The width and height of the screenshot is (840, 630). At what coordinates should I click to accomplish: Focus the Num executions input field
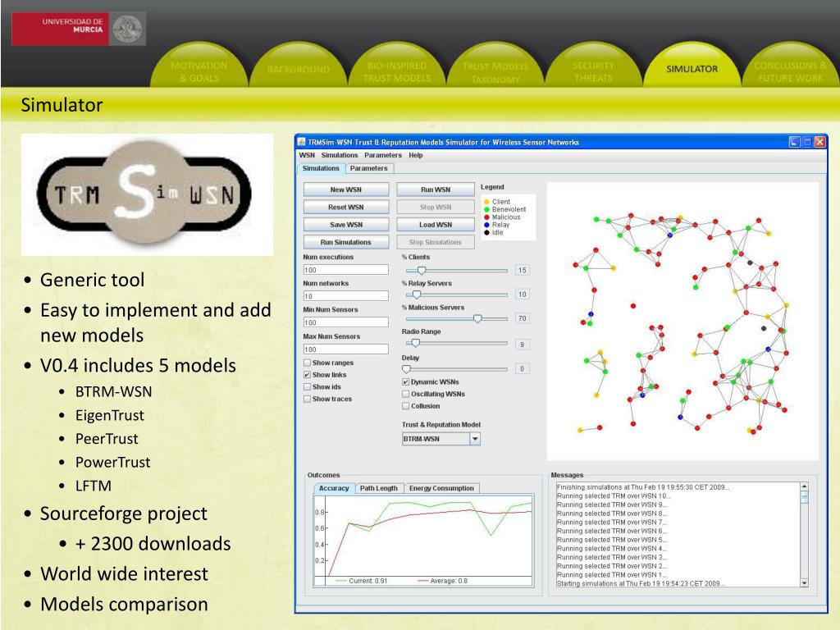pyautogui.click(x=346, y=270)
